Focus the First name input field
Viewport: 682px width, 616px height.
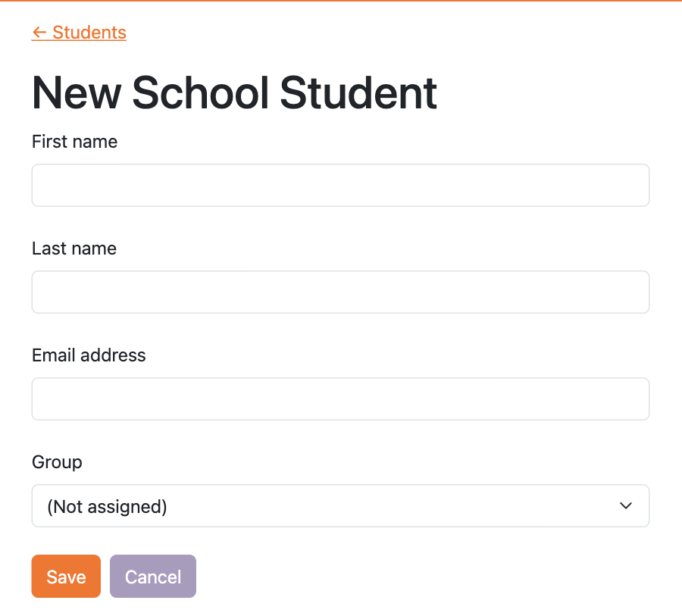340,186
